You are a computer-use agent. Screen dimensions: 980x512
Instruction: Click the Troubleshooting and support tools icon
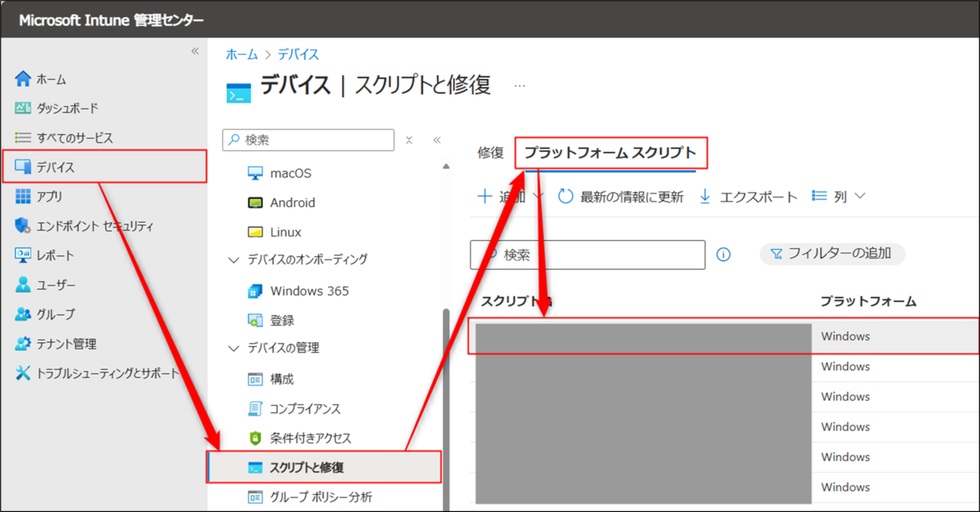pyautogui.click(x=23, y=373)
